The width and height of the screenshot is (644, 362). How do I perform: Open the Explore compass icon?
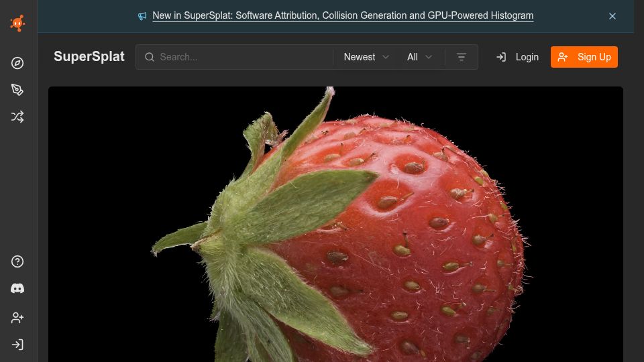17,63
